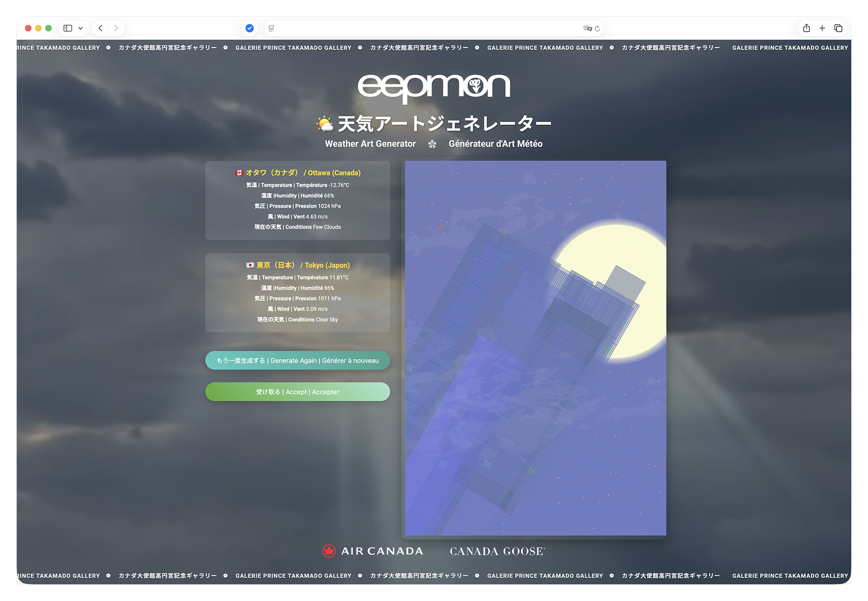Reload the page with refresh icon
The image size is (868, 601).
point(598,28)
